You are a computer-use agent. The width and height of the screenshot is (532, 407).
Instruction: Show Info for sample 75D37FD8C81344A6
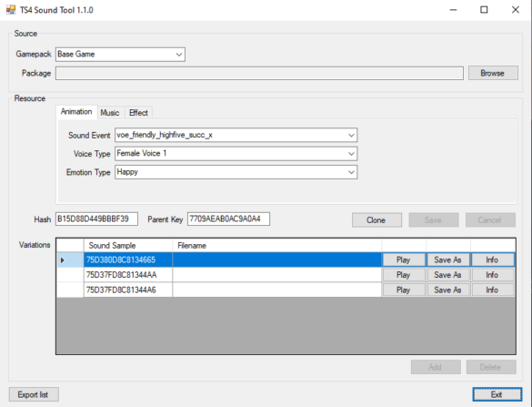[x=493, y=290]
